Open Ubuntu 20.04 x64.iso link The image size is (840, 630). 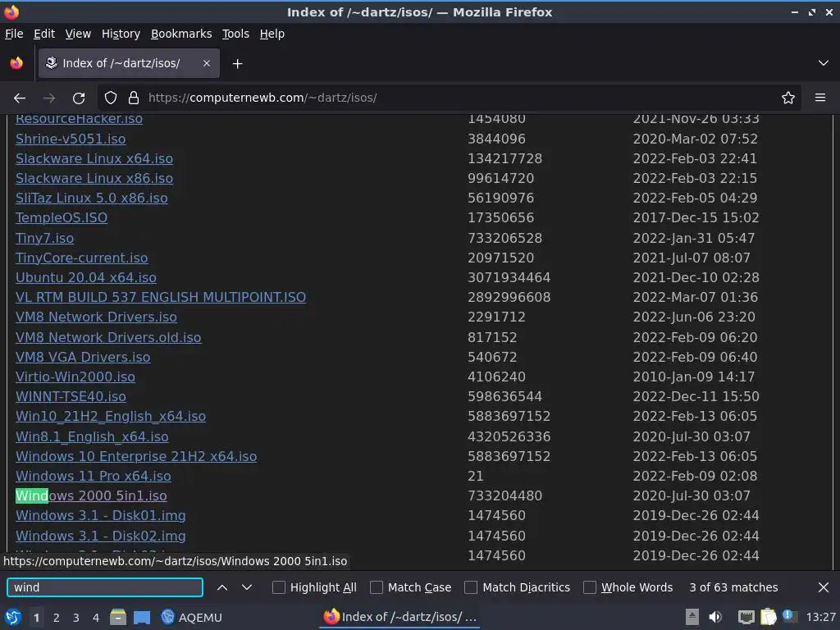click(85, 277)
